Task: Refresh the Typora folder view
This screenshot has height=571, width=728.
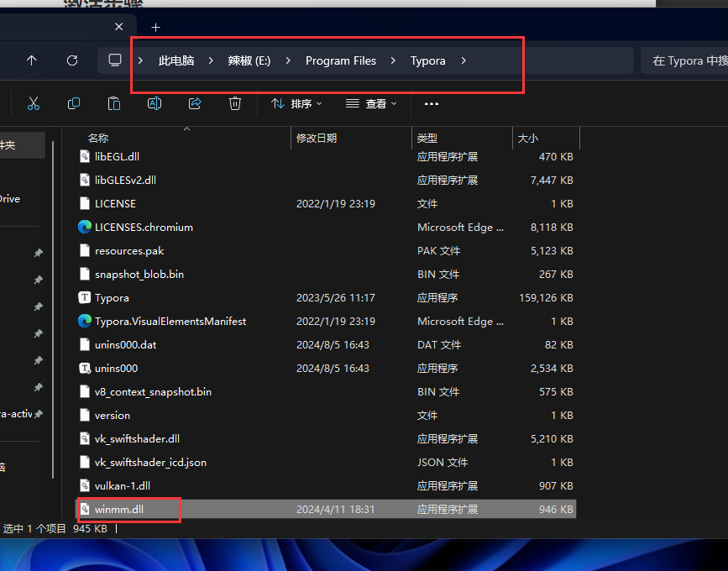Action: pyautogui.click(x=72, y=60)
